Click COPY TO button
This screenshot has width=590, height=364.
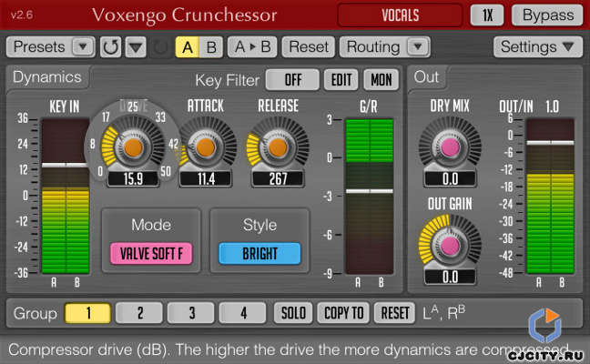click(x=343, y=313)
